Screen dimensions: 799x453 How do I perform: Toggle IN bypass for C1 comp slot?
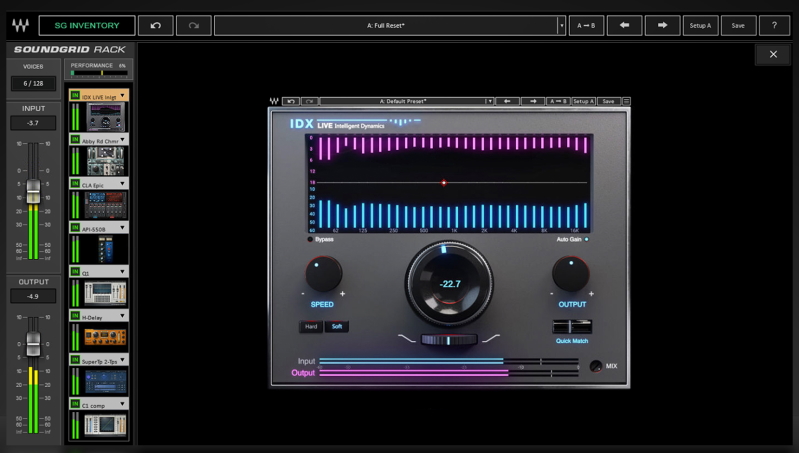tap(75, 404)
